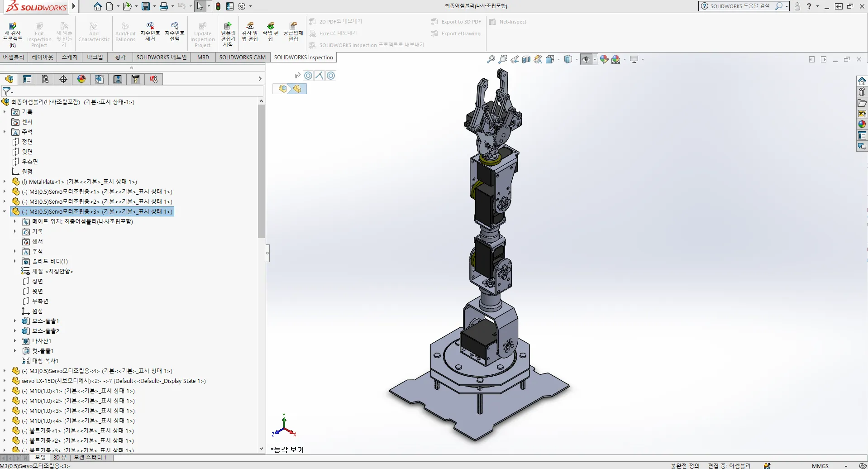Viewport: 868px width, 469px height.
Task: Switch to 어셈블리 ribbon tab
Action: coord(14,57)
